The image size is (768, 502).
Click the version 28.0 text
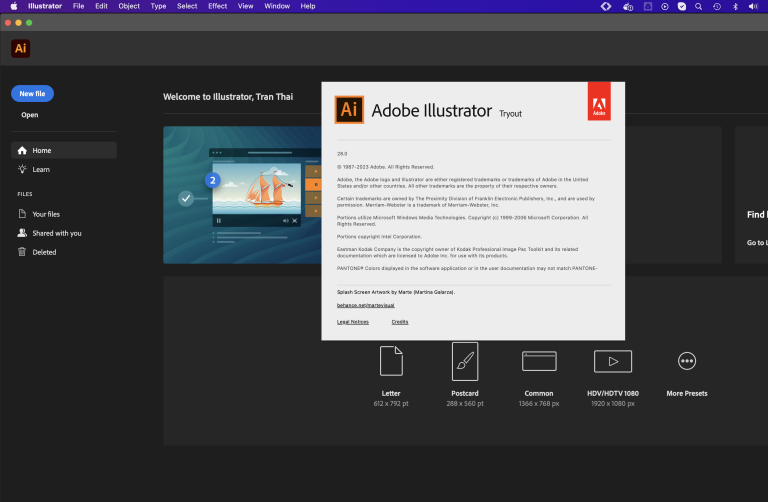tap(342, 154)
